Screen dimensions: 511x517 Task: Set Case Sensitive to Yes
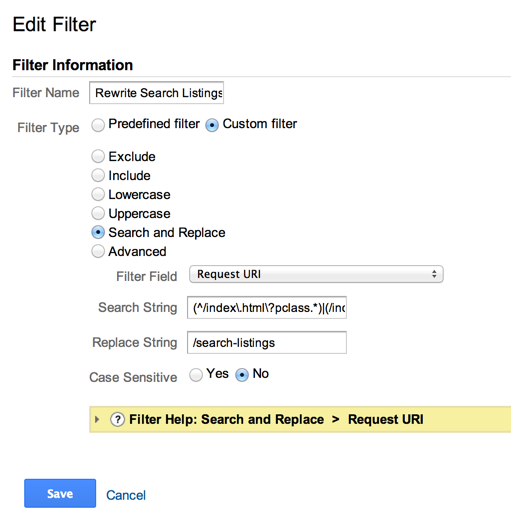196,375
